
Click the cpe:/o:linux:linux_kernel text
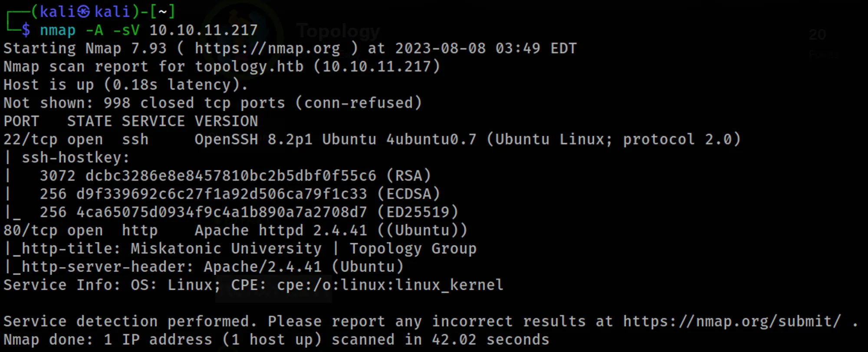(390, 285)
